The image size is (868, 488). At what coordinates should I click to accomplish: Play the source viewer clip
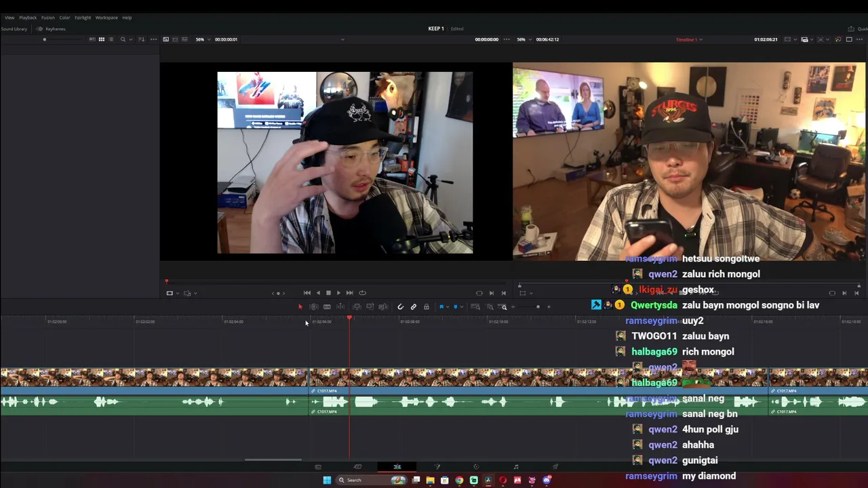pos(338,293)
